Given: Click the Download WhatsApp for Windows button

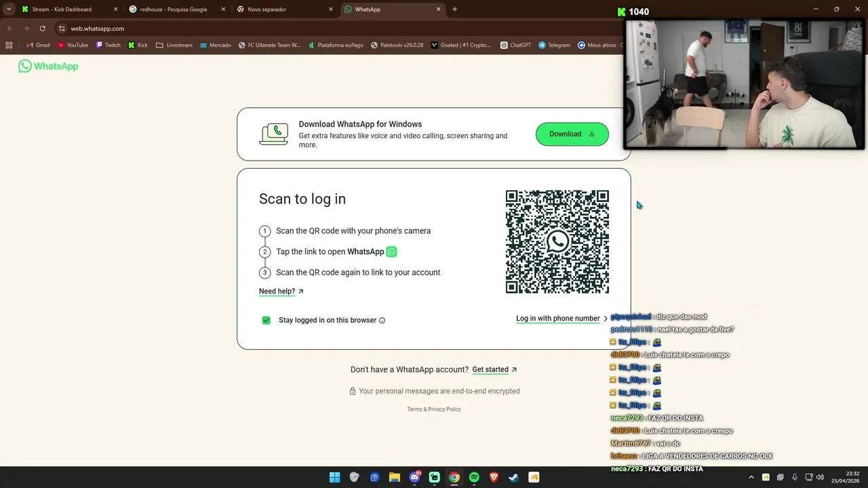Looking at the screenshot, I should 572,134.
